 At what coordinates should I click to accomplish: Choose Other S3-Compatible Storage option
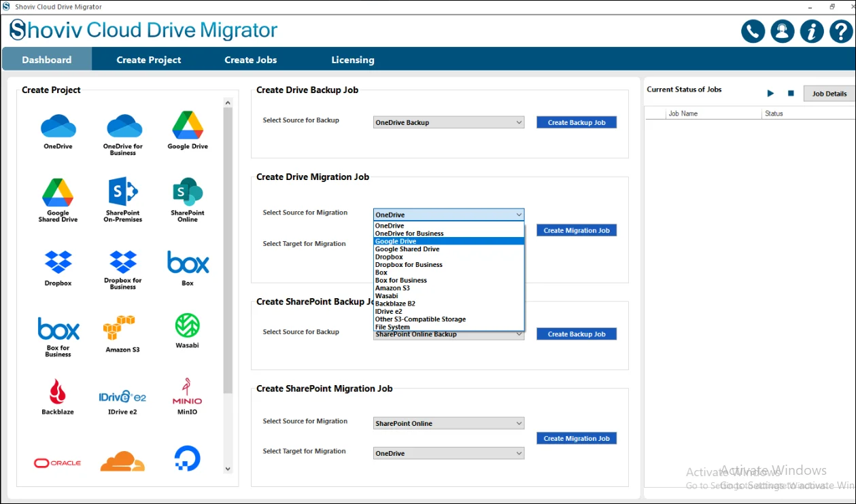click(449, 319)
